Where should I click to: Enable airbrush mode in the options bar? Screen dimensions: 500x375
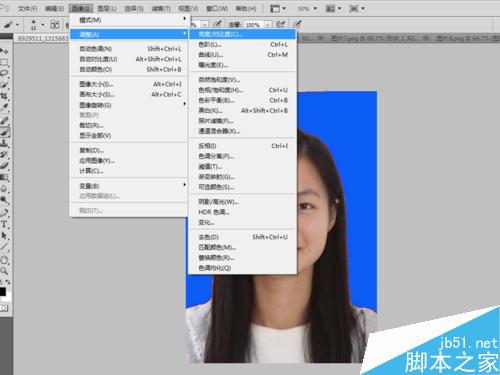281,24
